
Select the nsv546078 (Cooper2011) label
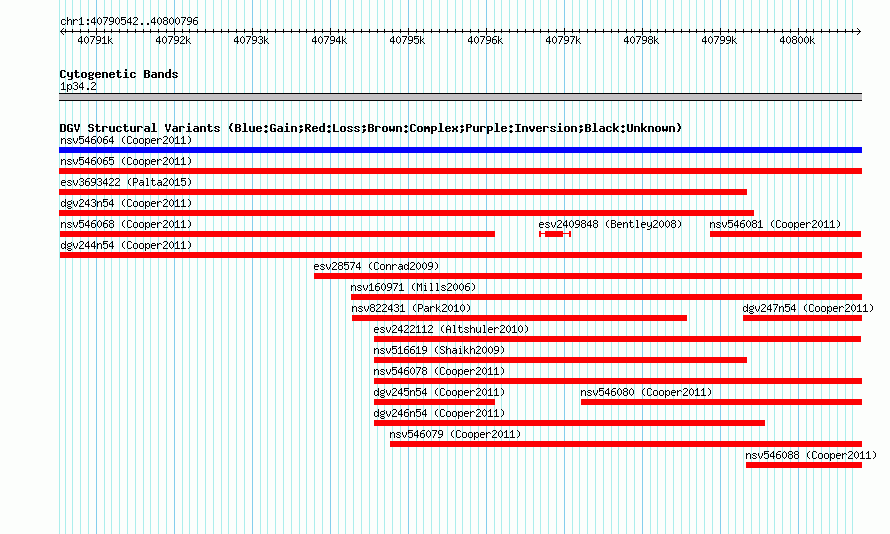click(x=439, y=371)
